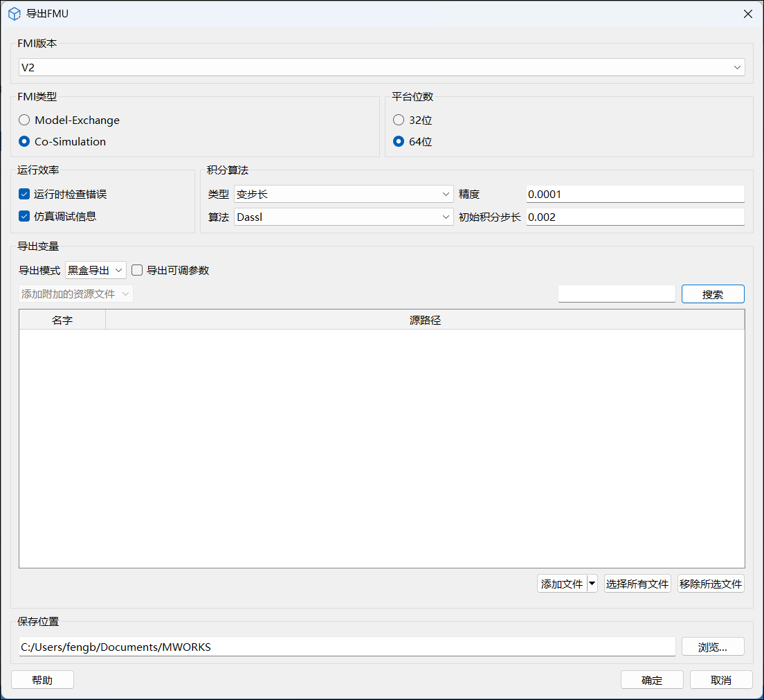
Task: Expand the 算法 Dassl dropdown
Action: (x=343, y=217)
